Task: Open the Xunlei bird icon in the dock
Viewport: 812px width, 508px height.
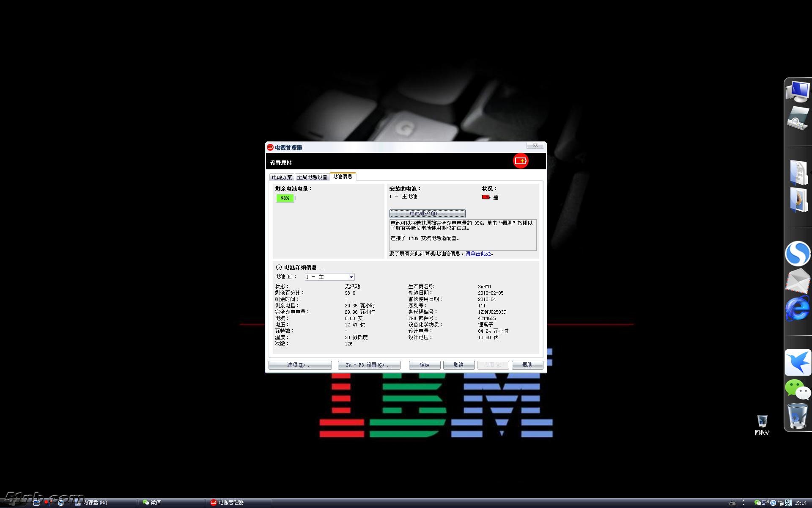Action: (798, 362)
